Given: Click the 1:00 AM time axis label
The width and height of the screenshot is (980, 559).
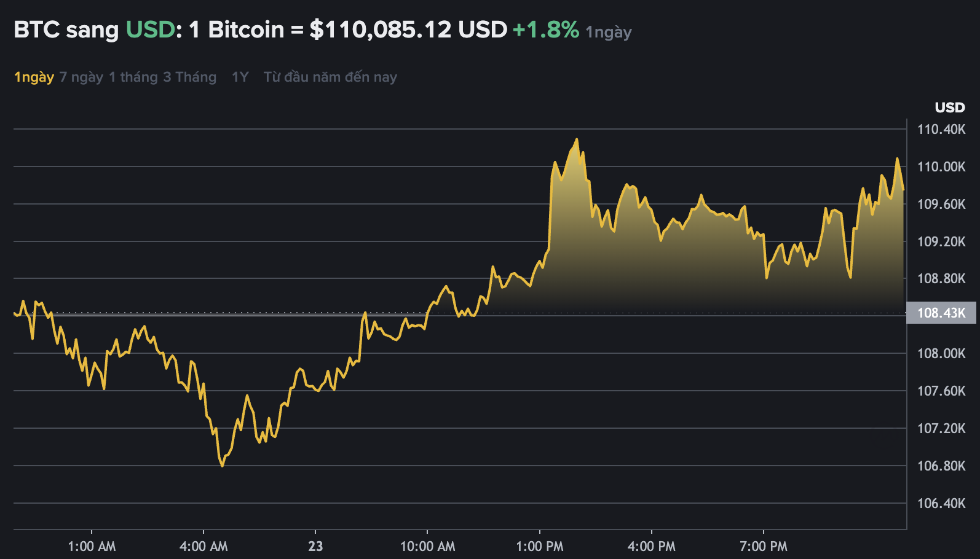Looking at the screenshot, I should coord(92,547).
